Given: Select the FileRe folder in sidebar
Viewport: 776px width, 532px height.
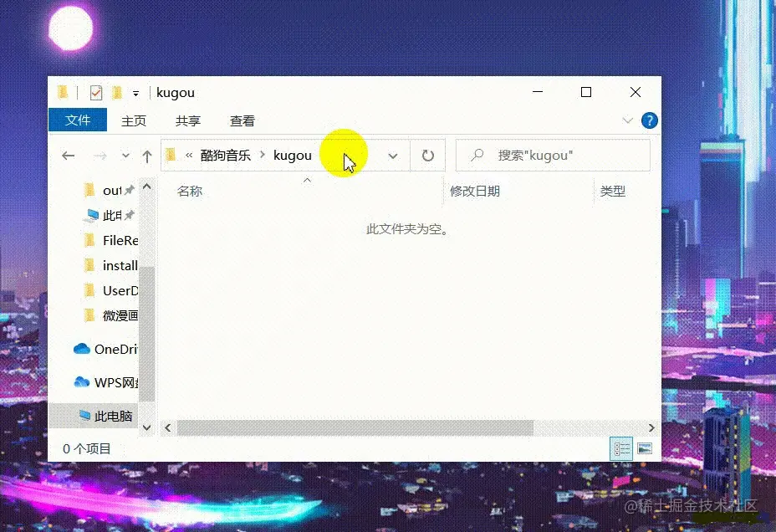Looking at the screenshot, I should point(110,241).
